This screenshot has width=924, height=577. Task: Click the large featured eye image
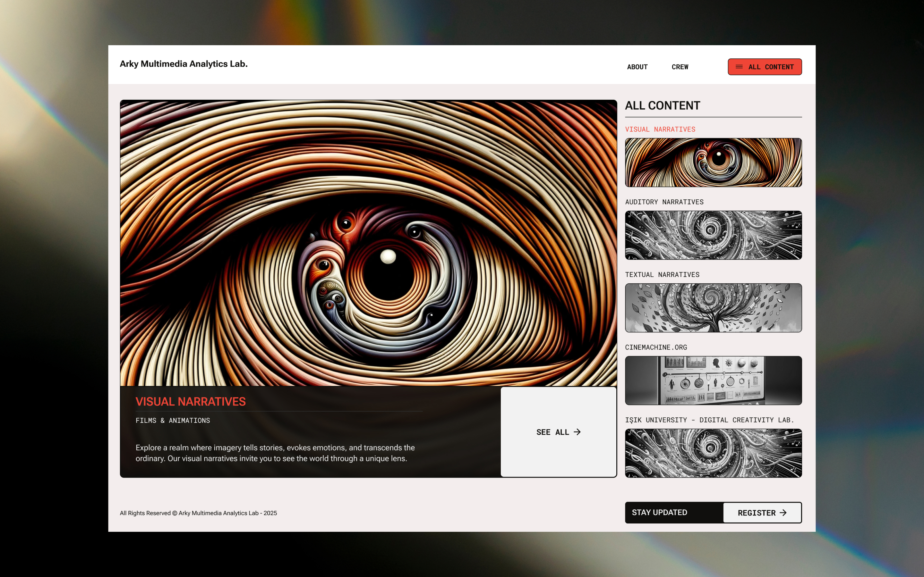tap(368, 243)
